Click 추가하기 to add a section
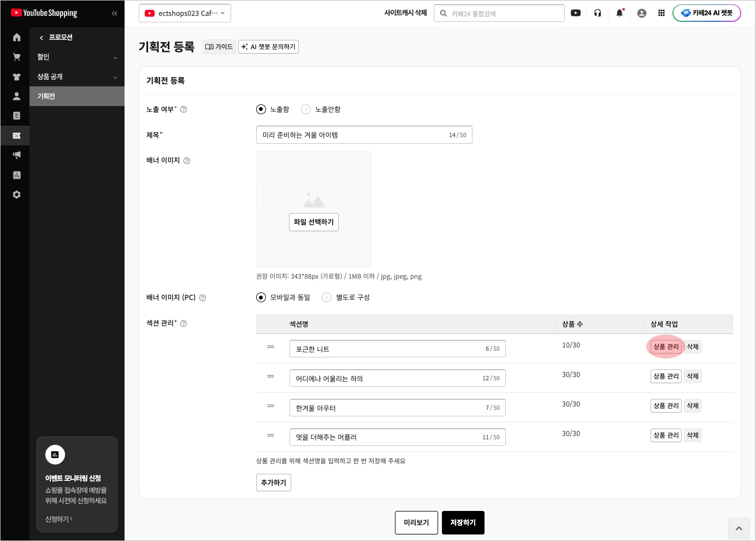Viewport: 756px width, 541px height. coord(274,483)
